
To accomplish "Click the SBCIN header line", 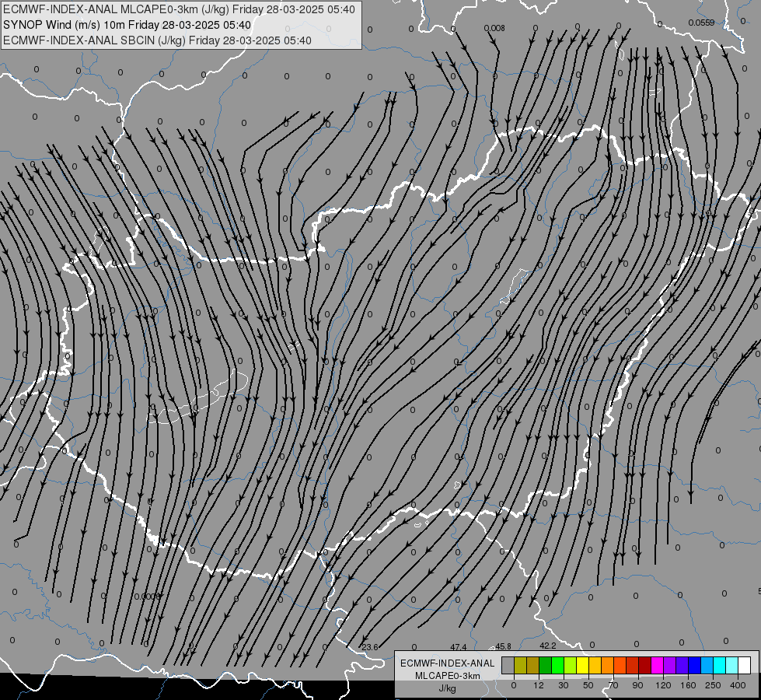I will point(157,40).
